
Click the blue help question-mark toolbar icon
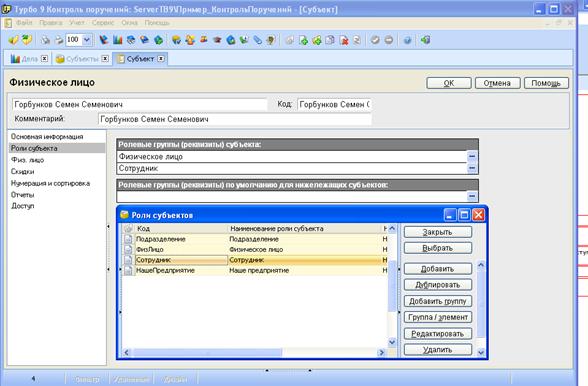407,40
